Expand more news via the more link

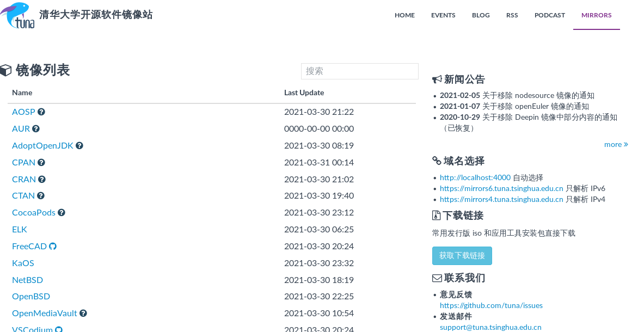(x=616, y=144)
